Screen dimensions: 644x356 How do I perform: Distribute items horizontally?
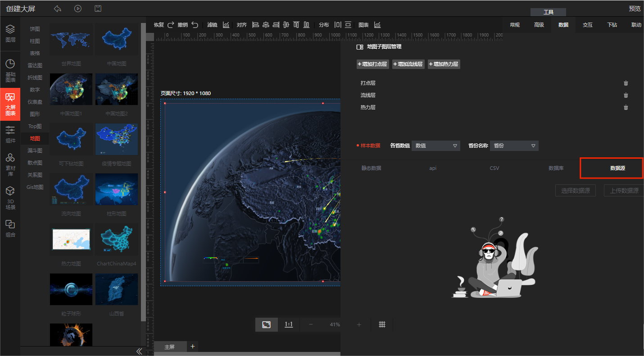coord(338,25)
